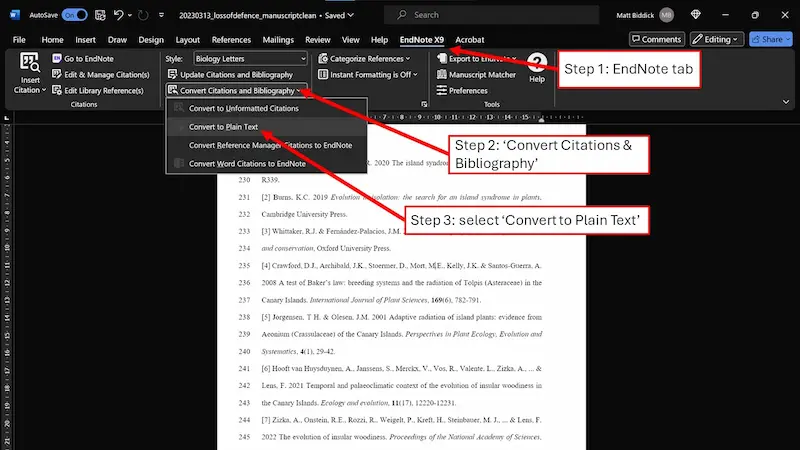This screenshot has height=450, width=800.
Task: Click reference text 'Cambridge University Press.'
Action: 304,214
